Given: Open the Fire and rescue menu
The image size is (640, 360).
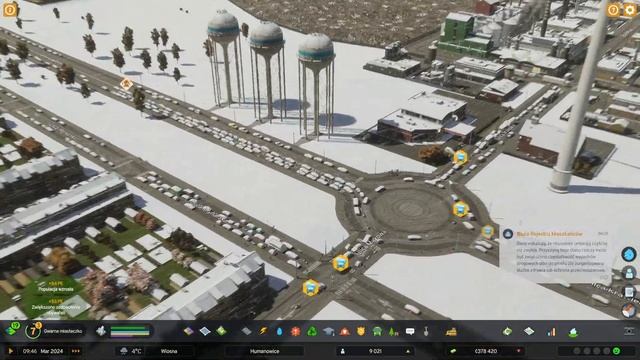Looking at the screenshot, I should pos(345,331).
